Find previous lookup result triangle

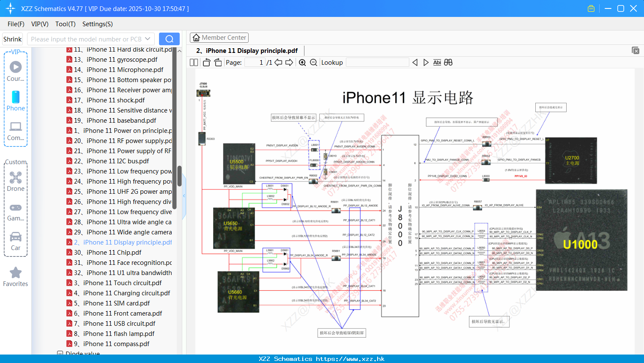point(415,63)
